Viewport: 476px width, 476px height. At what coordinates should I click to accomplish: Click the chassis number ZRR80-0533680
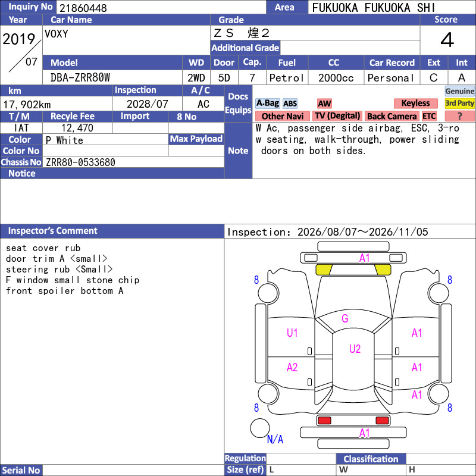coord(80,162)
